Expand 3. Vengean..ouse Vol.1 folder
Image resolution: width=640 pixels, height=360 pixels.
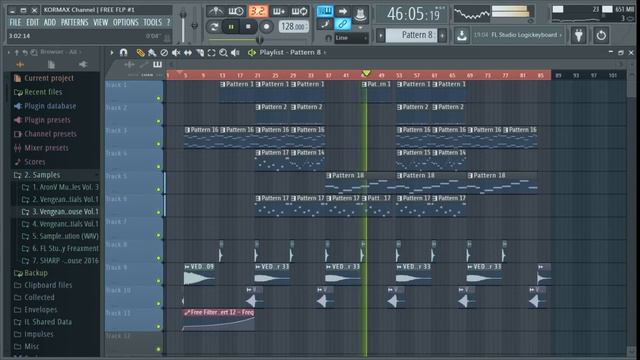click(x=60, y=212)
